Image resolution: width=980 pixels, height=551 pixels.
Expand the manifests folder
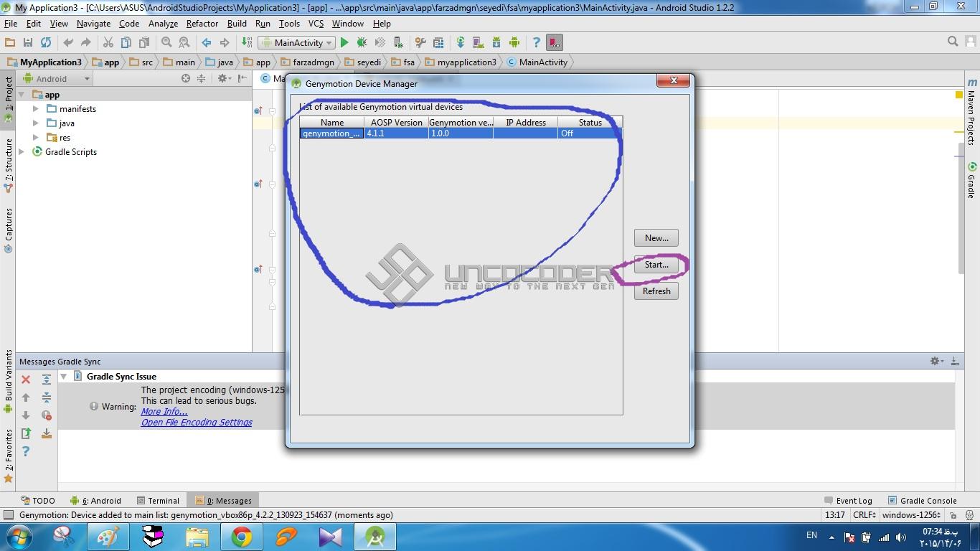click(36, 109)
